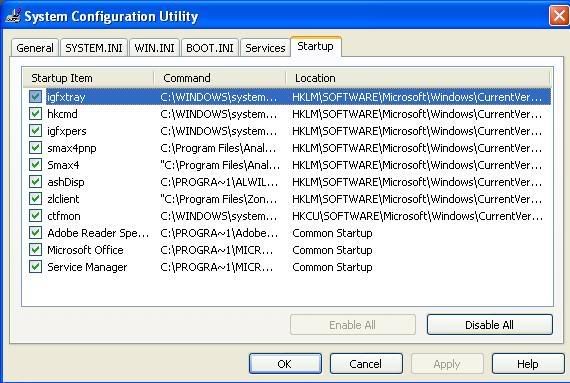Click the Cancel button
The width and height of the screenshot is (570, 383).
pyautogui.click(x=366, y=363)
